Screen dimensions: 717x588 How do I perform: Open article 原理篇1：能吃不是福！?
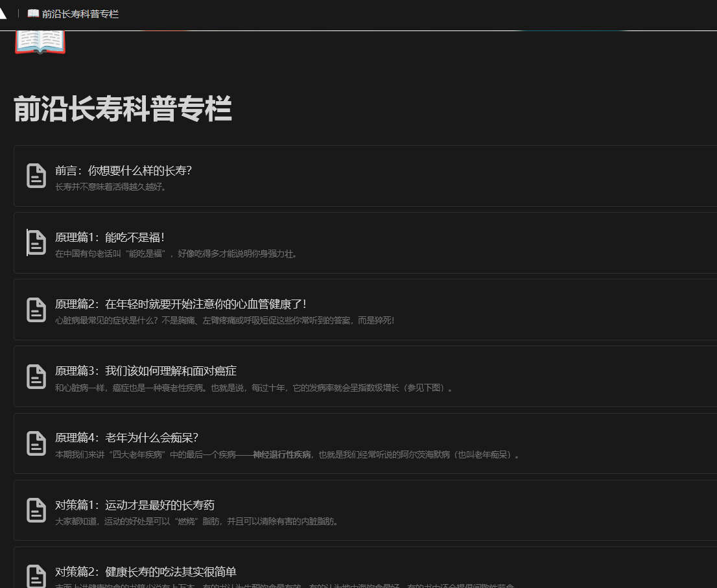[110, 237]
